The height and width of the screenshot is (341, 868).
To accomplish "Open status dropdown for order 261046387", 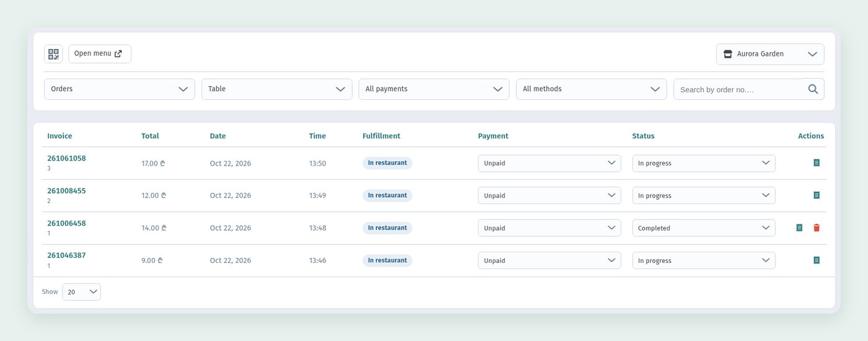I will (704, 260).
